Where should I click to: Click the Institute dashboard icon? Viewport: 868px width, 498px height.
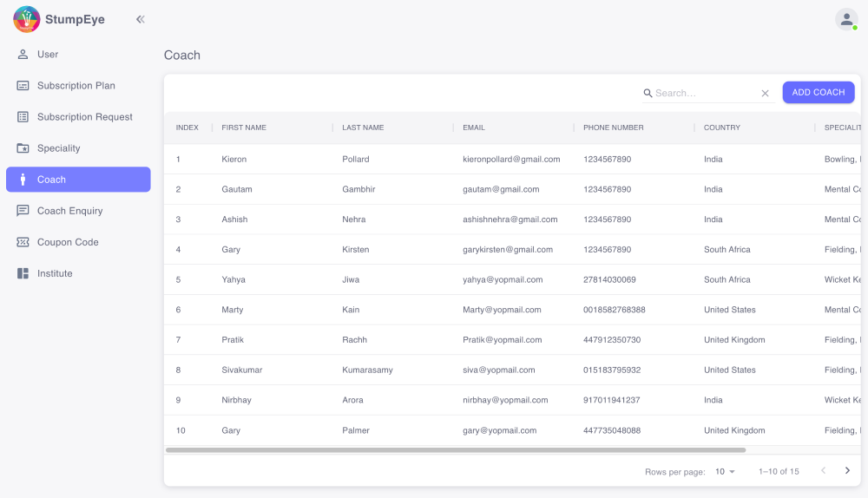pyautogui.click(x=23, y=273)
